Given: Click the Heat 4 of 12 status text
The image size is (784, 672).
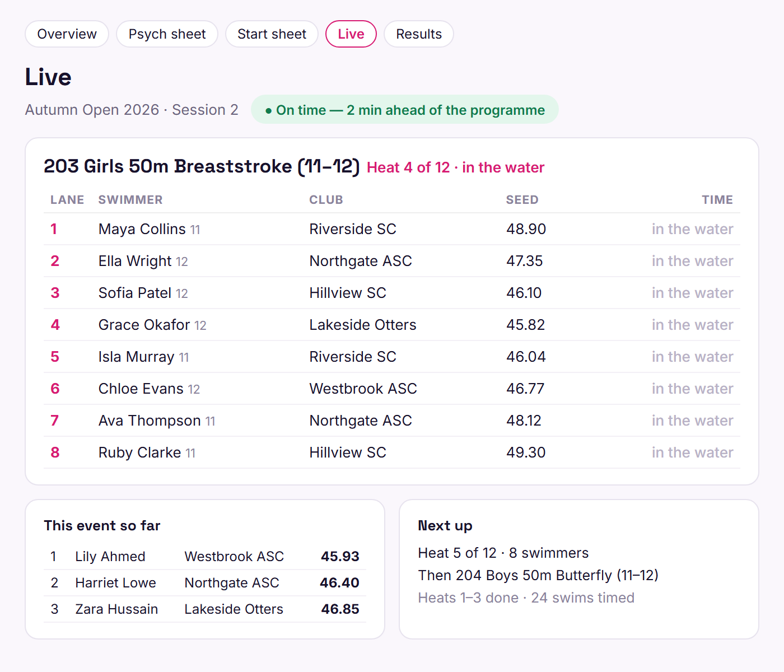Looking at the screenshot, I should click(x=455, y=167).
